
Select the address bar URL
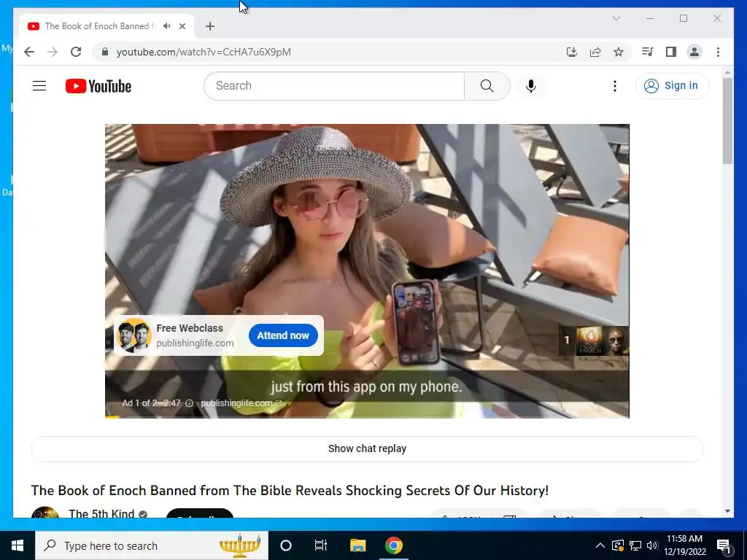click(204, 52)
